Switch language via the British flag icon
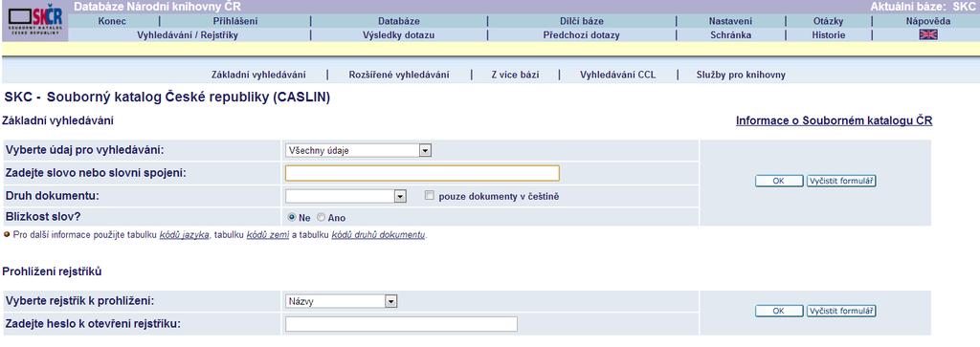The height and width of the screenshot is (347, 980). pyautogui.click(x=928, y=35)
